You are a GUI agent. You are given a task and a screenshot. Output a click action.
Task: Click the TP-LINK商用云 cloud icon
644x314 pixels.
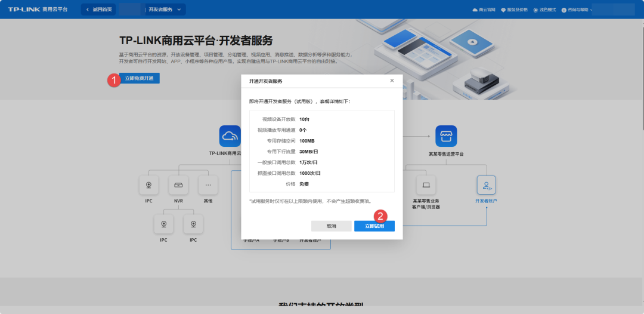pos(230,136)
